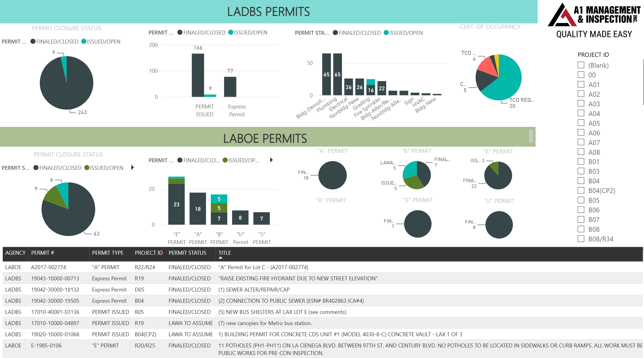Click ISSUED/OPEN legend in permit status chart
Screen dimensions: 644x358
coord(403,33)
